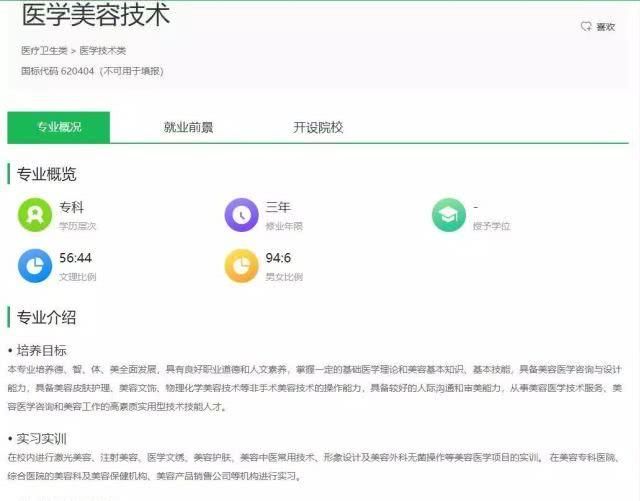Screen dimensions: 640x501
Task: Click the 修业年限 label
Action: tap(284, 226)
